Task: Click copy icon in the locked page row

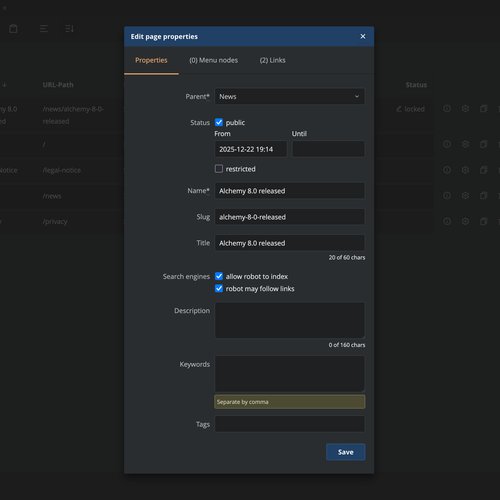Action: (x=483, y=109)
